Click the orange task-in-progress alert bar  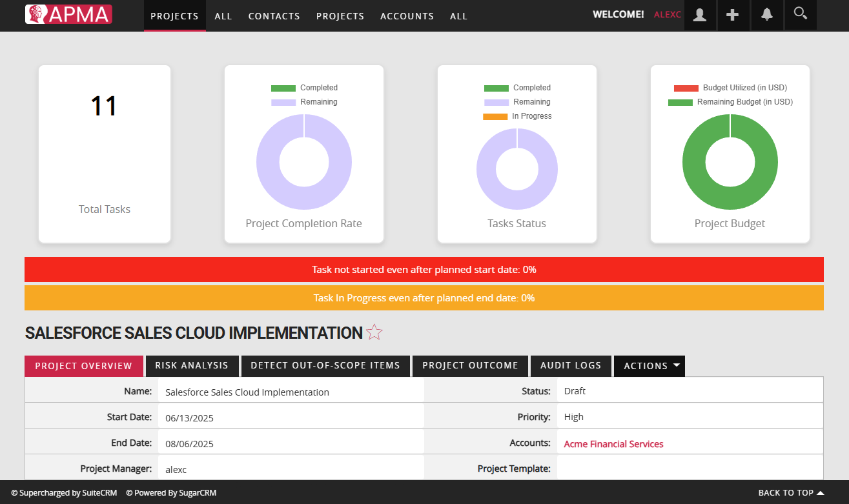[424, 298]
